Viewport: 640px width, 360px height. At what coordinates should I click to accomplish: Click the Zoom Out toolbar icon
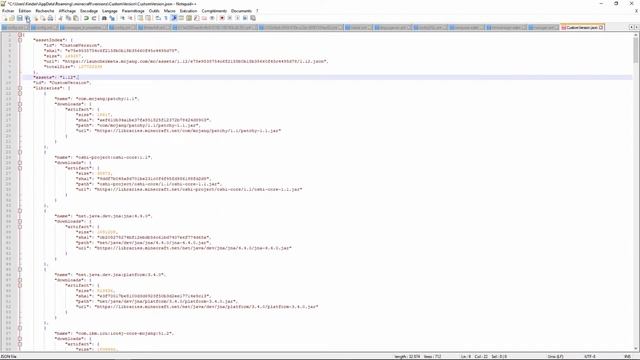pos(131,18)
